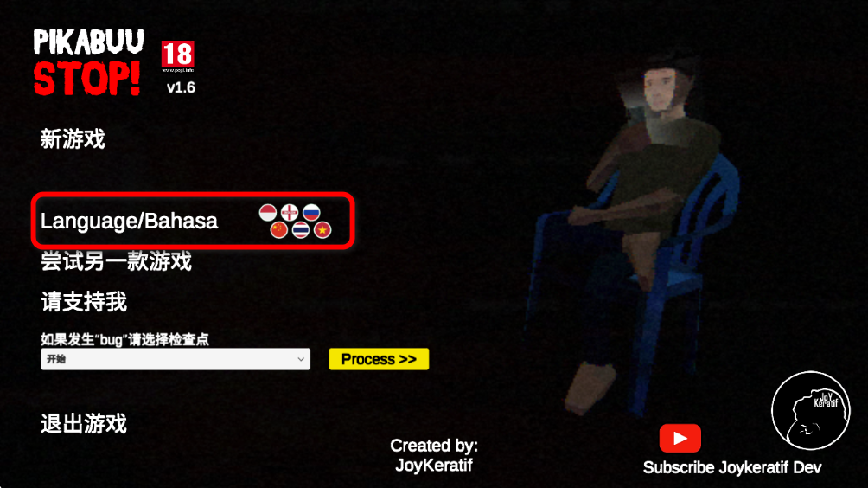Open the red YouTube play icon
The image size is (868, 488).
(680, 438)
